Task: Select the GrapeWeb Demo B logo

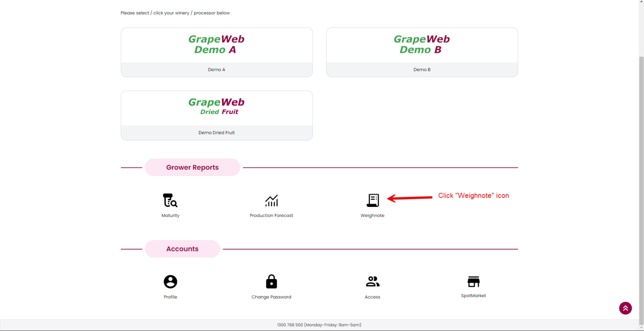Action: pyautogui.click(x=422, y=44)
